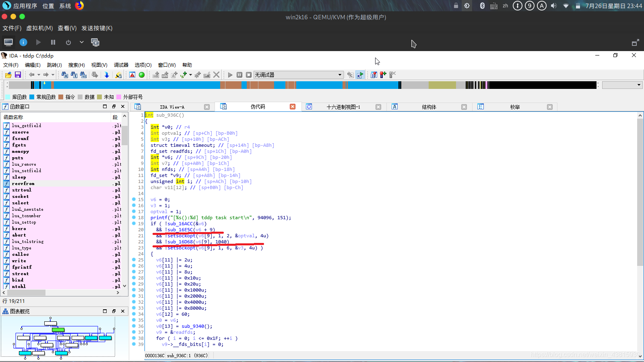Switch to the IDA View-A tab
The width and height of the screenshot is (644, 362).
point(172,107)
